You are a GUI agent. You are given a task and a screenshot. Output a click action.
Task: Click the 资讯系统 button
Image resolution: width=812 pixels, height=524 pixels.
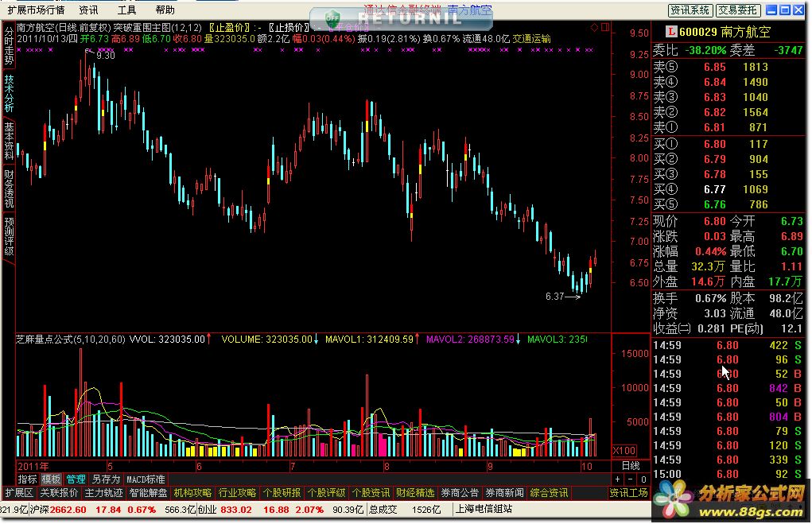[x=690, y=10]
